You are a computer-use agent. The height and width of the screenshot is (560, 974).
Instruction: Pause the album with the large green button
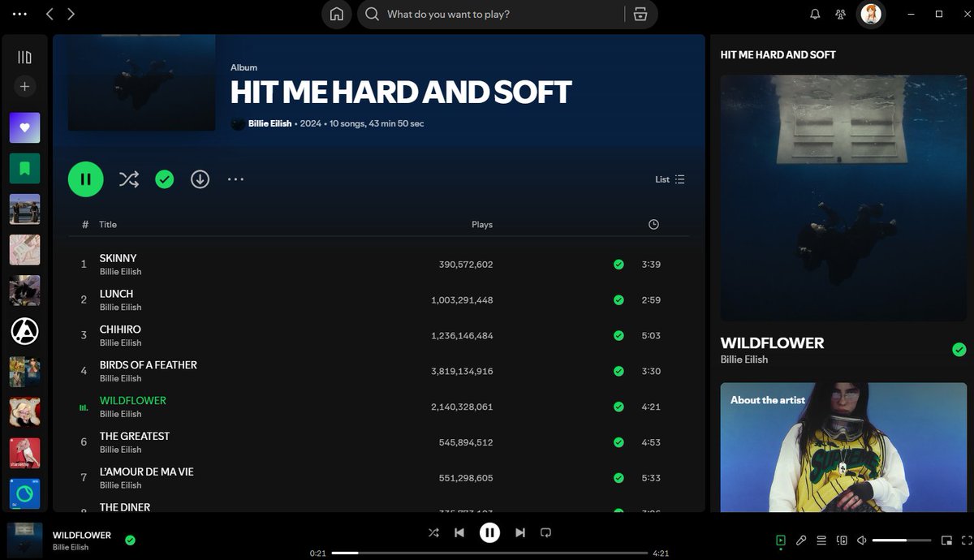[x=86, y=179]
